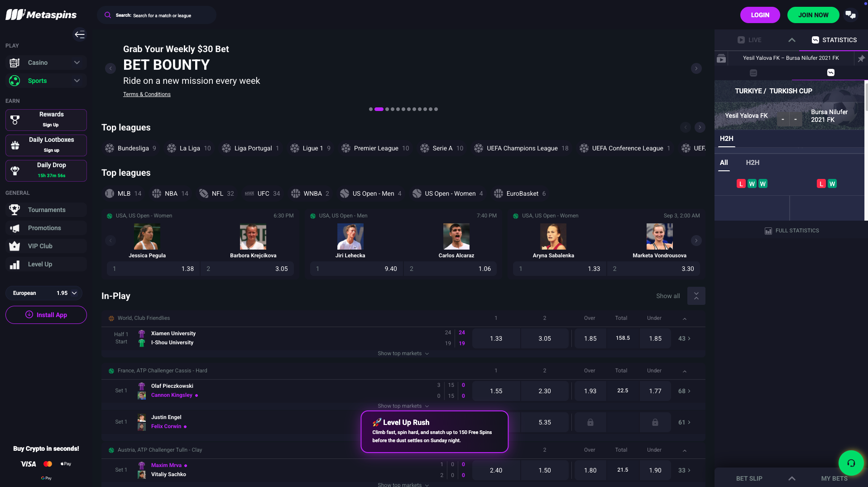Bet on Jessica Pegula at 1.38

tap(153, 269)
